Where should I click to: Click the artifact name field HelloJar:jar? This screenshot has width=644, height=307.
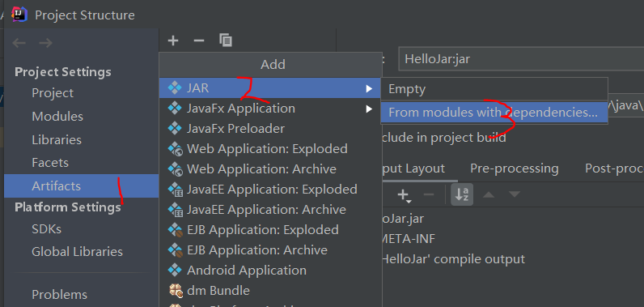(521, 59)
